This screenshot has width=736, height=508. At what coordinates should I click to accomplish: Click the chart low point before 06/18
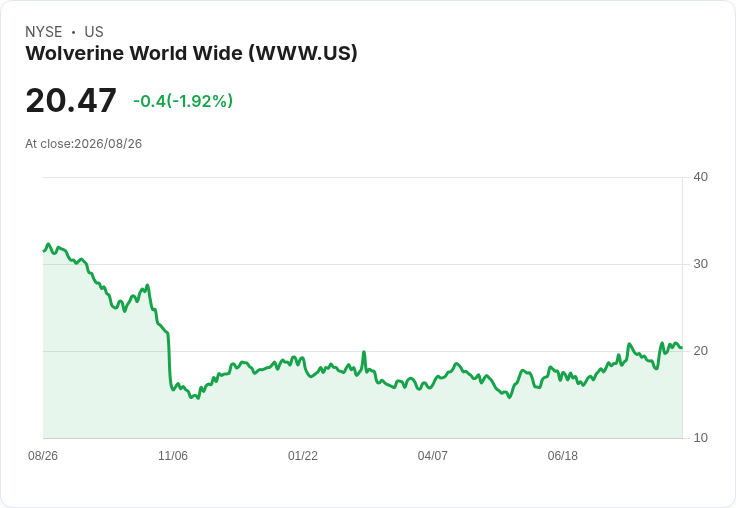coord(510,397)
